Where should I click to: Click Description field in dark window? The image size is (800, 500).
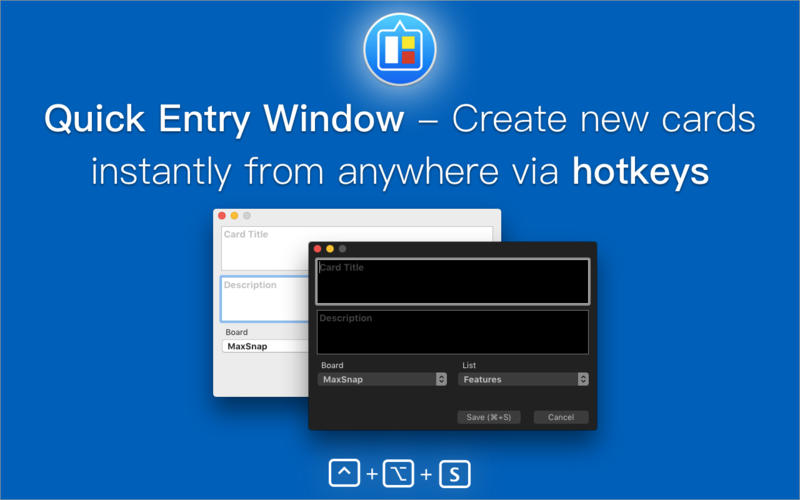(453, 332)
